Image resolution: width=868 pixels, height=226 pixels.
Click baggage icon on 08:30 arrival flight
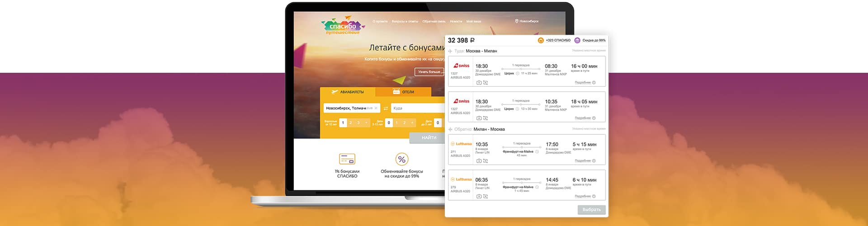(479, 83)
